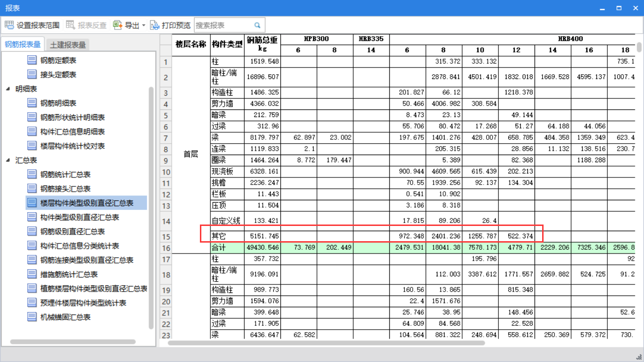Viewport: 644px width, 362px height.
Task: Click icon of 机械锚固汇总表
Action: click(32, 317)
